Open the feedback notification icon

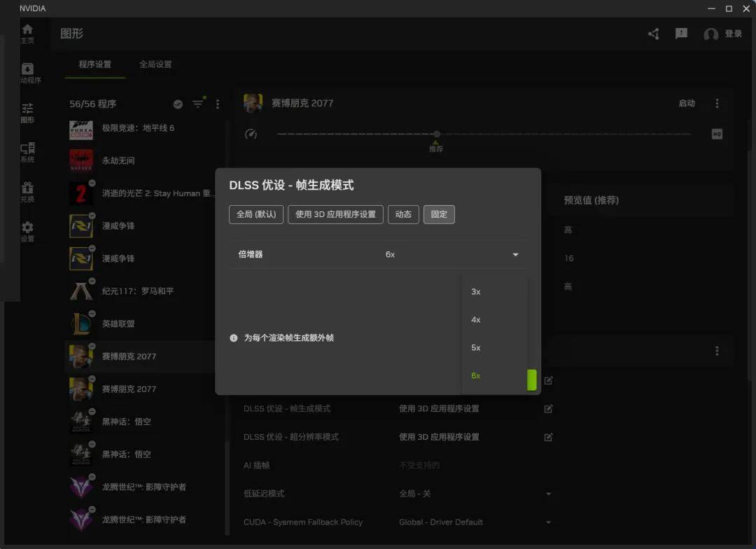tap(681, 34)
